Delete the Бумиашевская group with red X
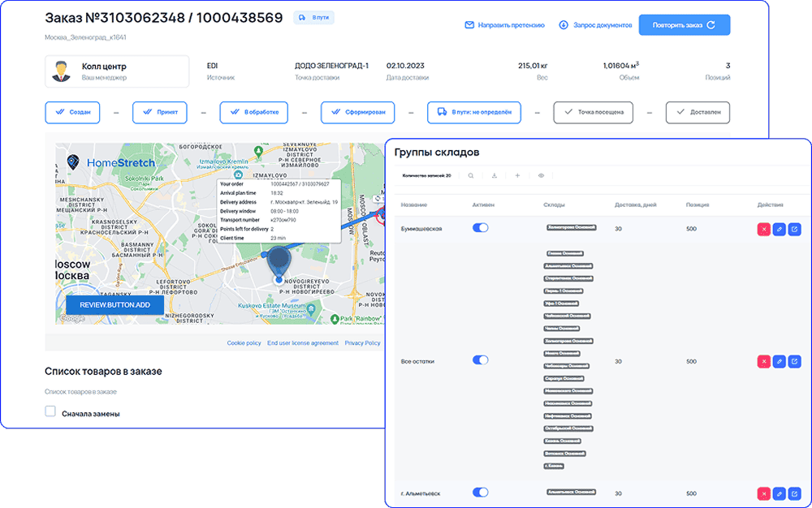The image size is (812, 508). point(763,230)
